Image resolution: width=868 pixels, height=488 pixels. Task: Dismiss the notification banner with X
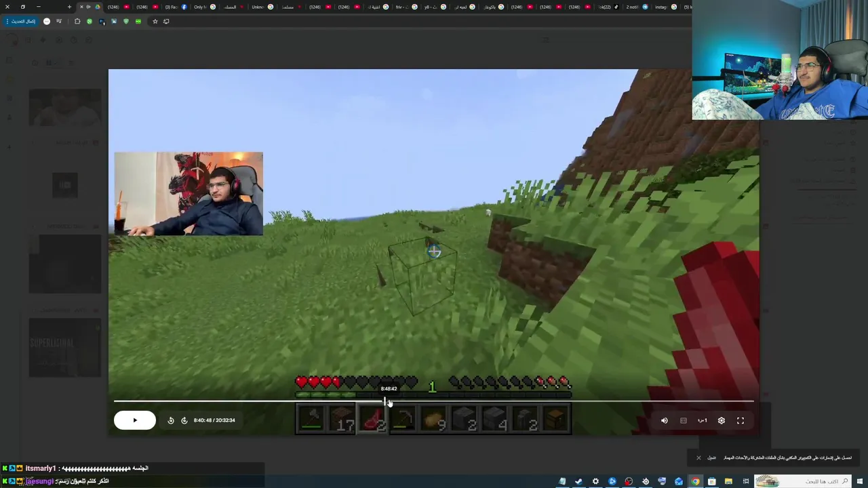(698, 457)
